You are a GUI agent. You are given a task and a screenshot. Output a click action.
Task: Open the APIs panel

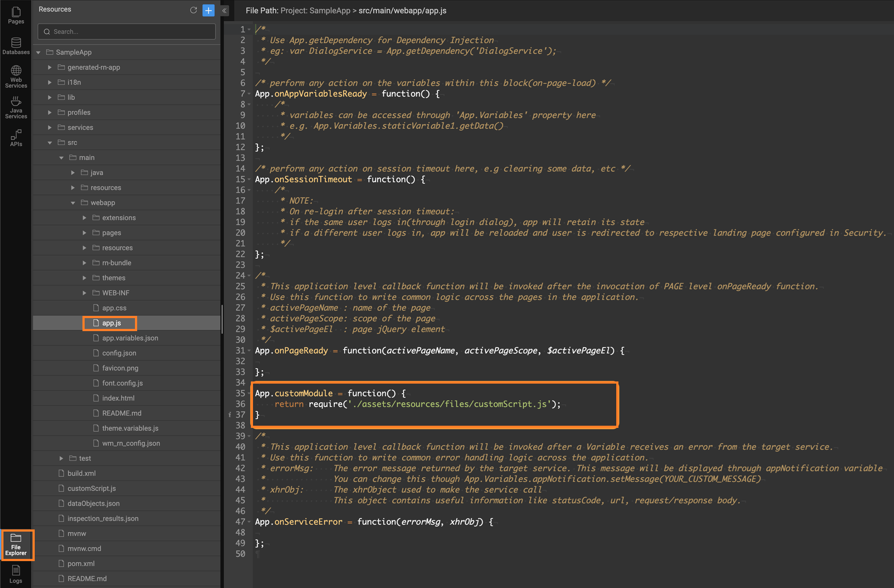(x=16, y=138)
